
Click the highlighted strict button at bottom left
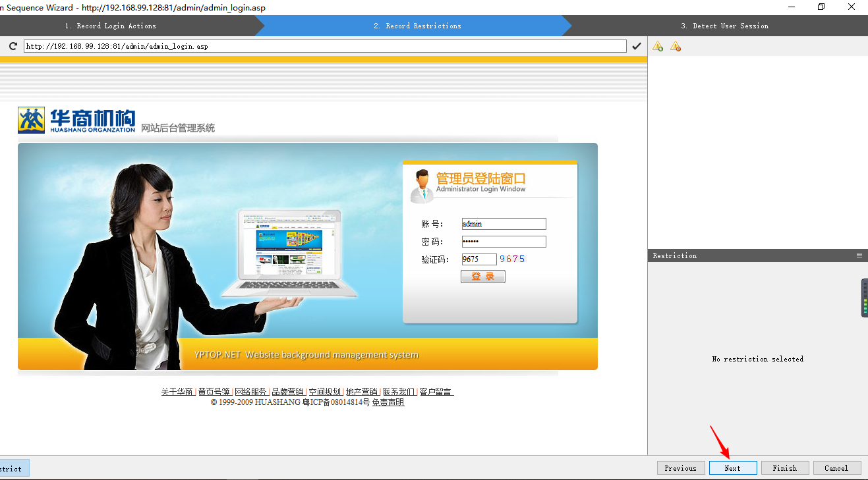[12, 467]
